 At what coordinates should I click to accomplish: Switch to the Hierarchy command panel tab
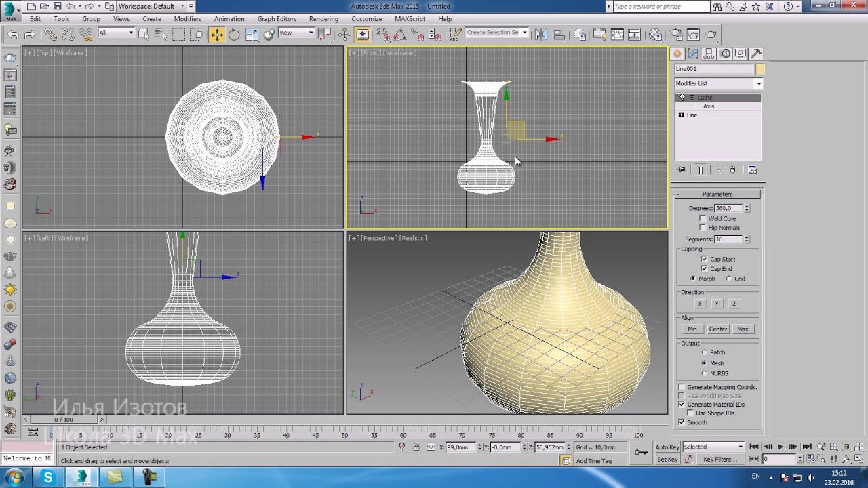(x=709, y=54)
